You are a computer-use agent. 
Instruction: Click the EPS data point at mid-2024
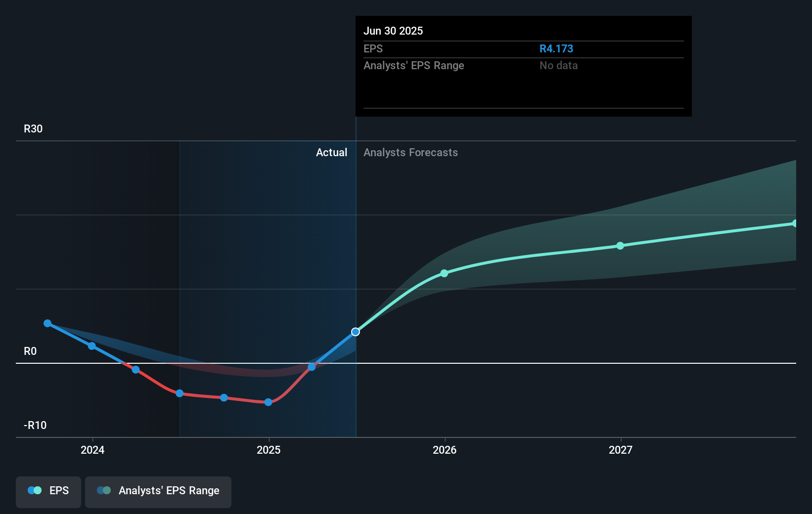180,393
